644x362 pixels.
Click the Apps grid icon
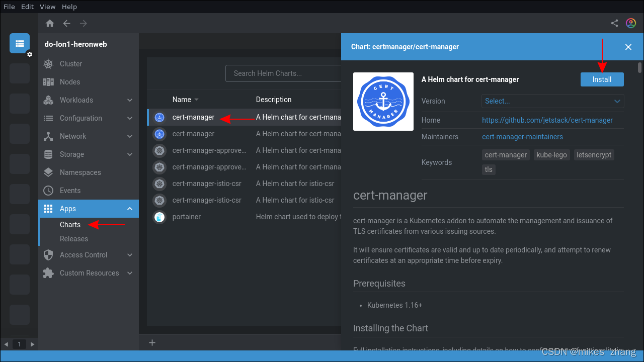tap(48, 209)
